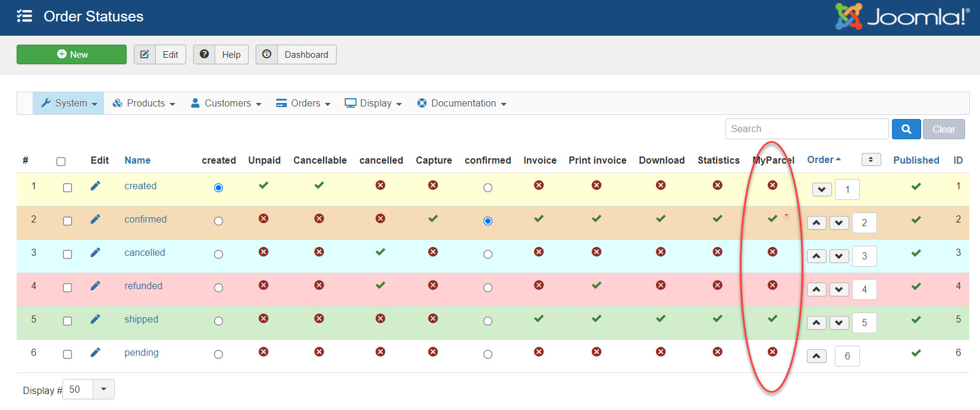
Task: Check the select-all checkbox in header
Action: [x=61, y=161]
